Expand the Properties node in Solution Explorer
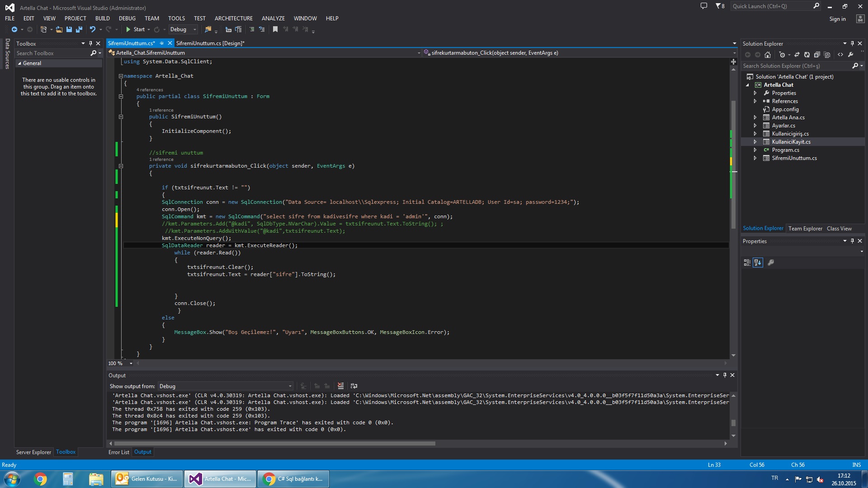The image size is (868, 488). coord(755,93)
